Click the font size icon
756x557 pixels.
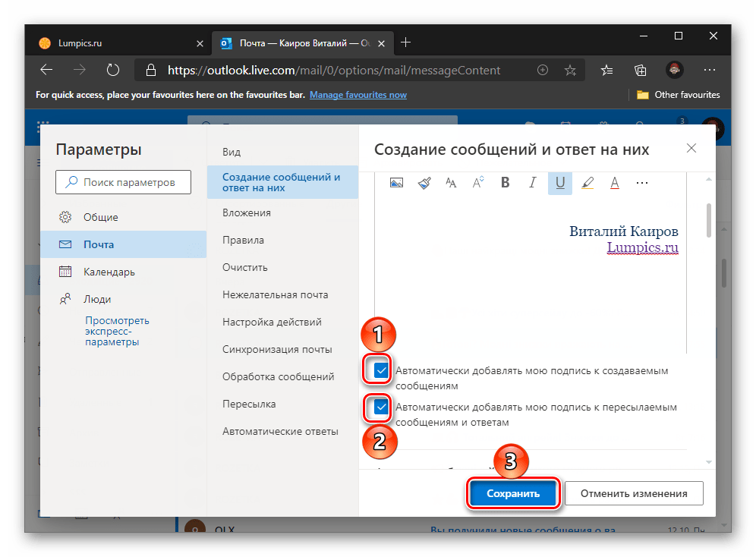(x=478, y=183)
